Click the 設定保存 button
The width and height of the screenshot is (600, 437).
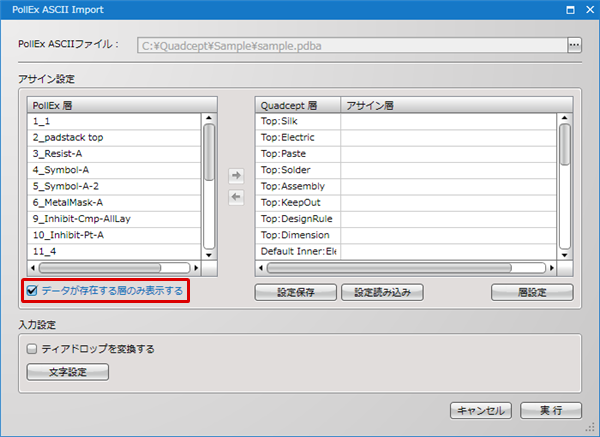pyautogui.click(x=296, y=292)
